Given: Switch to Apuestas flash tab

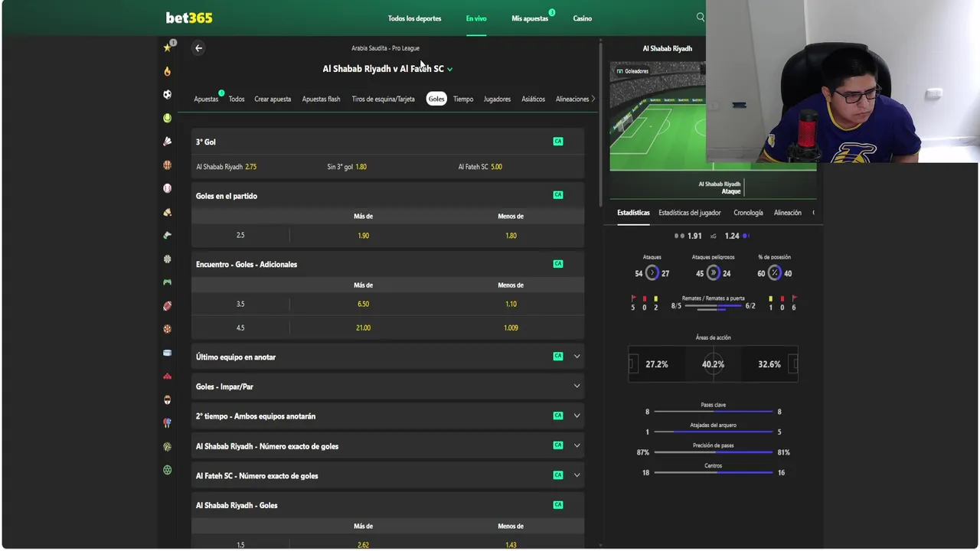Looking at the screenshot, I should pyautogui.click(x=321, y=99).
